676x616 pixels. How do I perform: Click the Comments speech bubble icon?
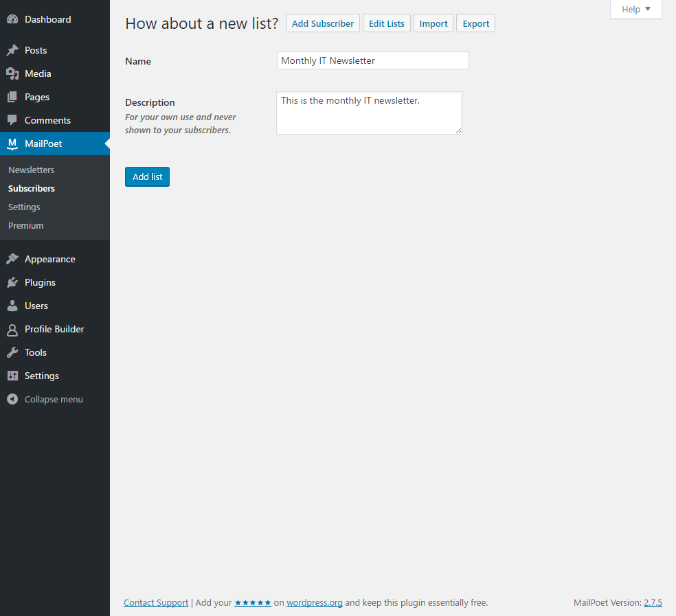12,120
